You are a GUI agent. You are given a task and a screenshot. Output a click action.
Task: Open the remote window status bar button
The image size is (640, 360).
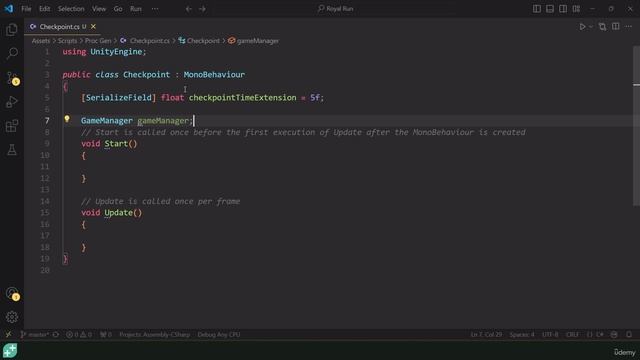point(8,335)
